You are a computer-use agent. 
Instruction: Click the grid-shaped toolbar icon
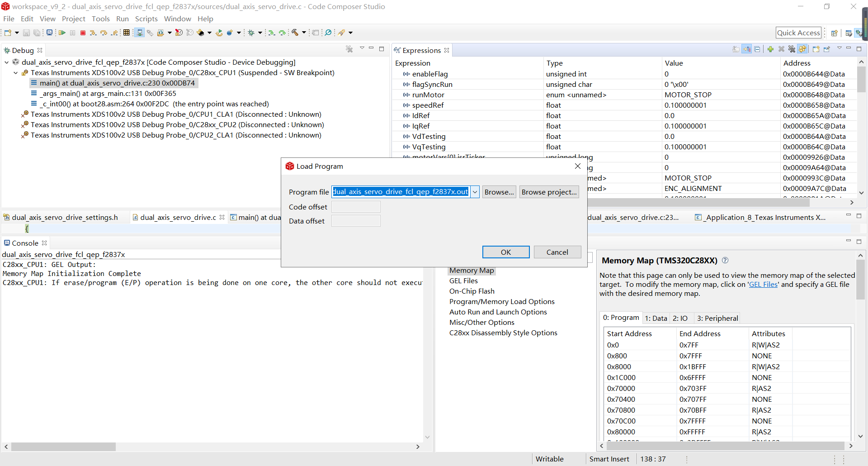tap(127, 33)
